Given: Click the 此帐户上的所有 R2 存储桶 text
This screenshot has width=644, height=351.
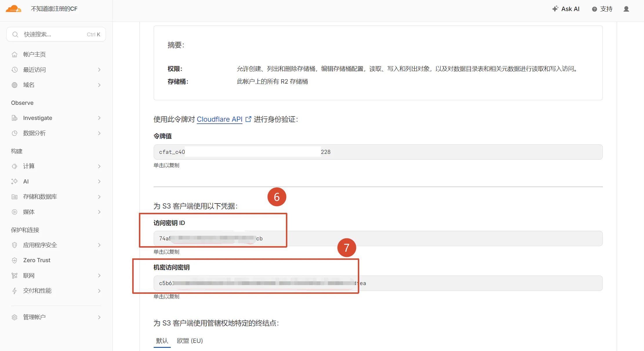Looking at the screenshot, I should (272, 82).
